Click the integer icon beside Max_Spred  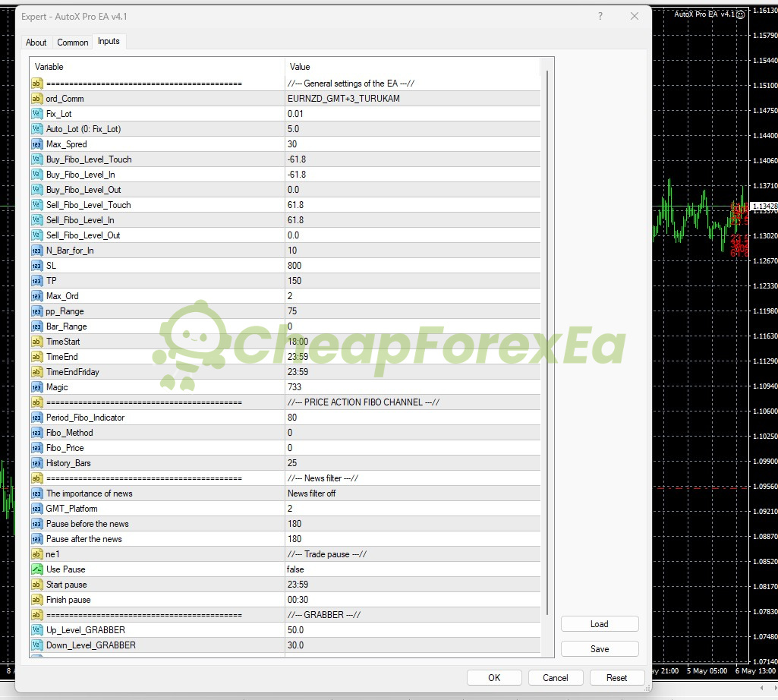coord(37,144)
